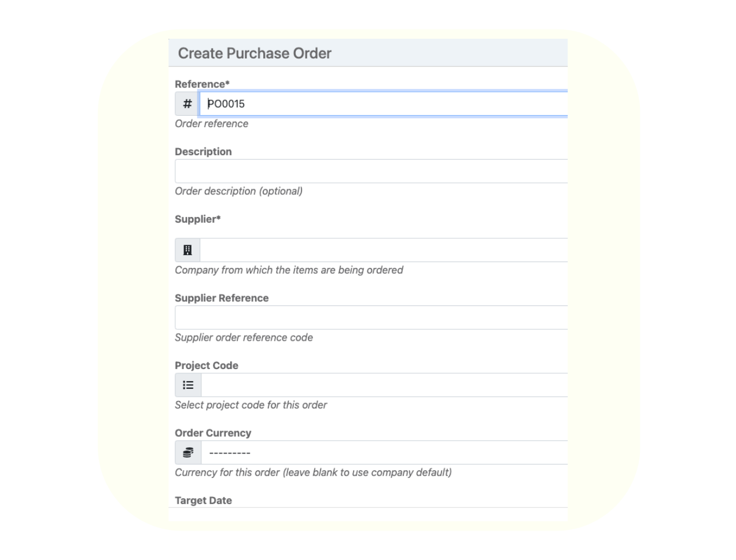
Task: Click the Description field label
Action: click(x=203, y=152)
